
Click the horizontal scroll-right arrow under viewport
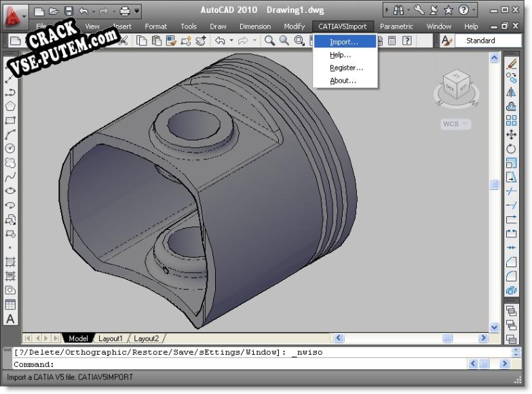(483, 338)
